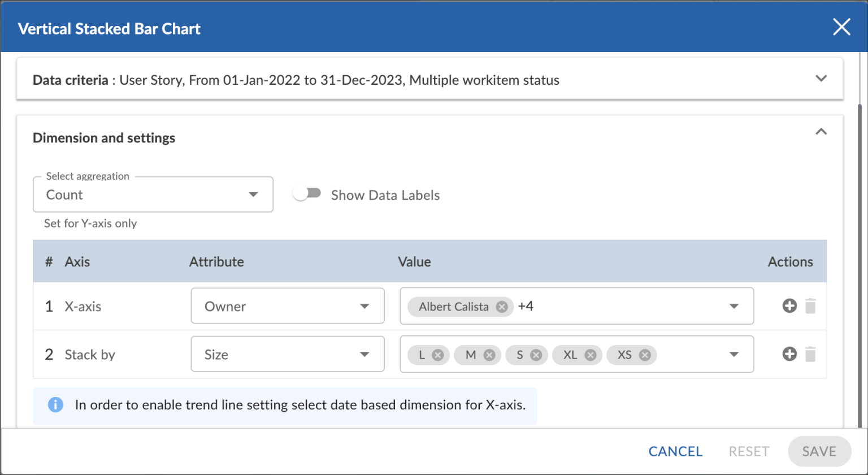Click the SAVE button
868x475 pixels.
tap(819, 451)
